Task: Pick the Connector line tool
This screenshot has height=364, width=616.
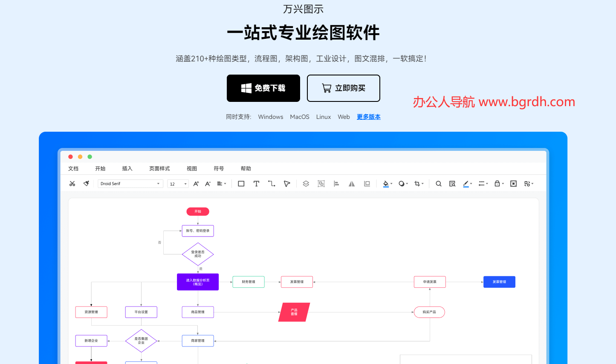Action: tap(271, 183)
